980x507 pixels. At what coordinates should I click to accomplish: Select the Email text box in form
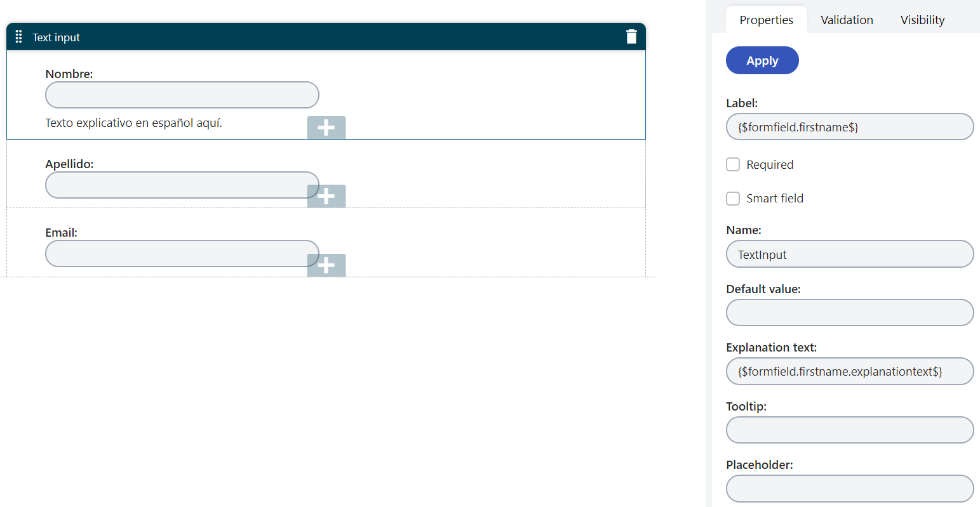click(x=182, y=253)
